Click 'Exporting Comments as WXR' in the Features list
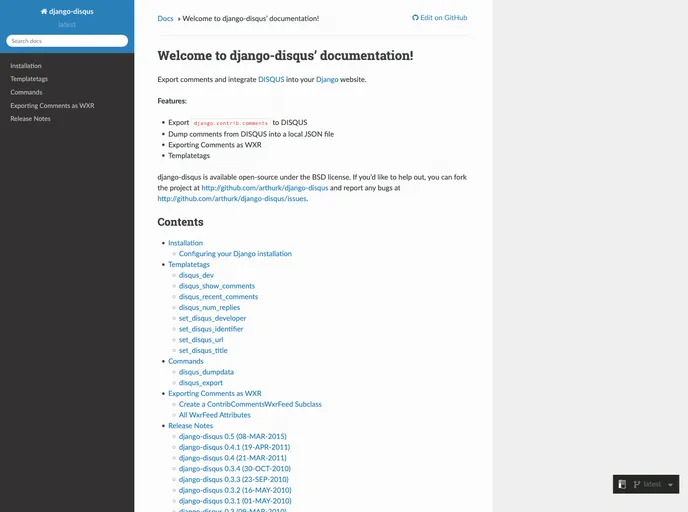 coord(215,145)
